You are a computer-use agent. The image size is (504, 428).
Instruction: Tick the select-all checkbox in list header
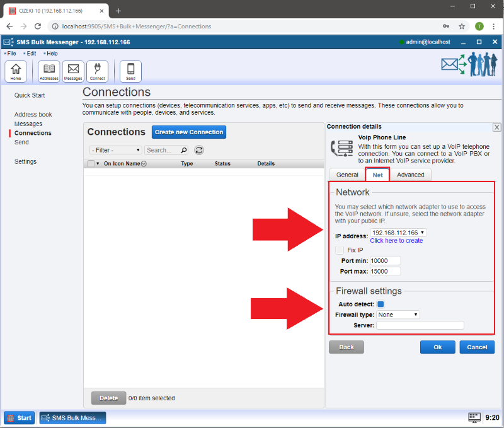coord(91,164)
